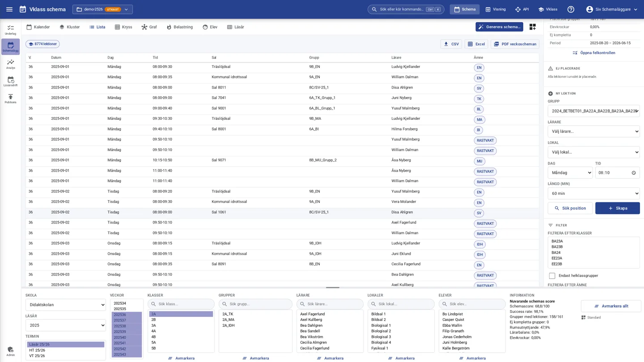Click the time picker clock icon
Viewport: 644px width, 362px height.
pyautogui.click(x=633, y=173)
